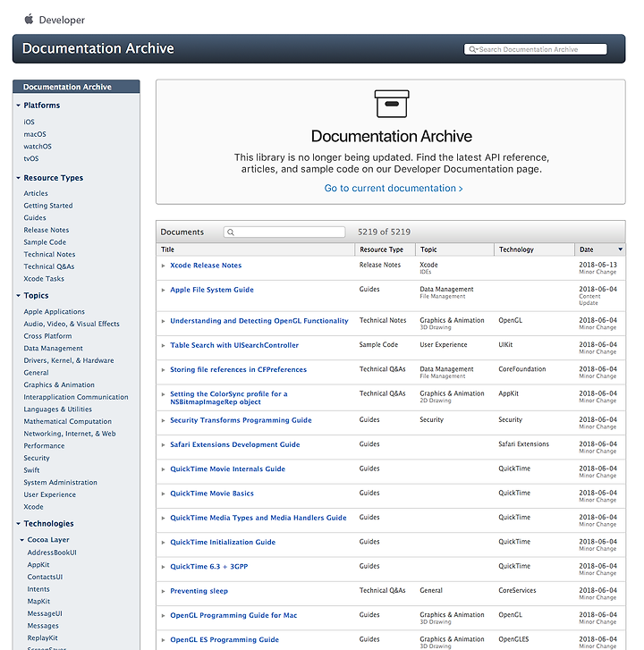Select ReplayKit technology in sidebar
The height and width of the screenshot is (650, 644).
coord(42,638)
